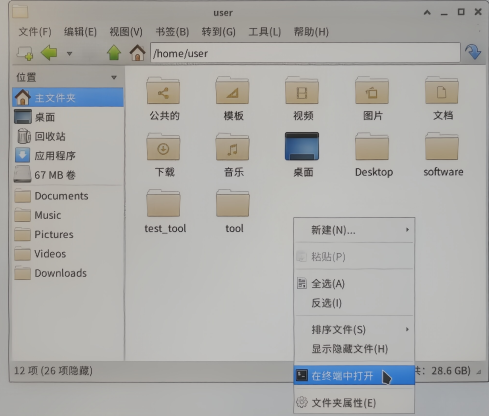Open 文件夹属性(E) in context menu
489x416 pixels.
(x=354, y=403)
